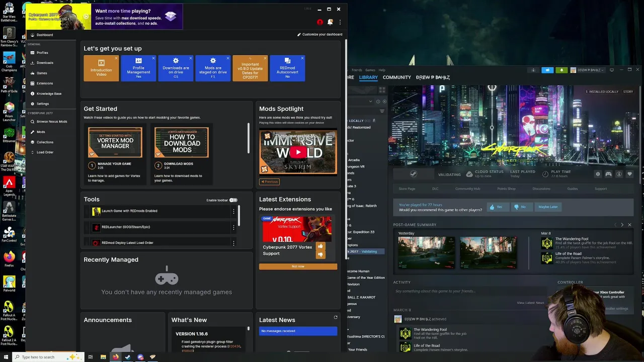Click Steam library recent clock filter
Screen dimensions: 644x362
tap(378, 102)
